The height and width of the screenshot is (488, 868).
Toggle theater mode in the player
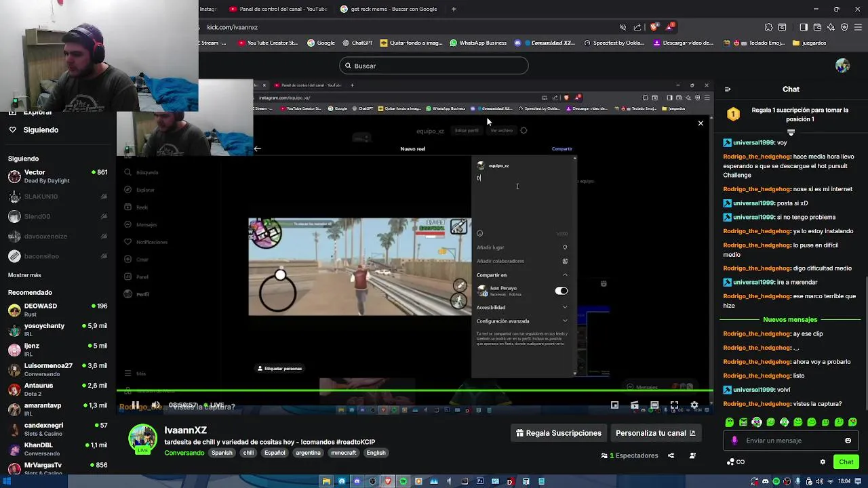654,405
